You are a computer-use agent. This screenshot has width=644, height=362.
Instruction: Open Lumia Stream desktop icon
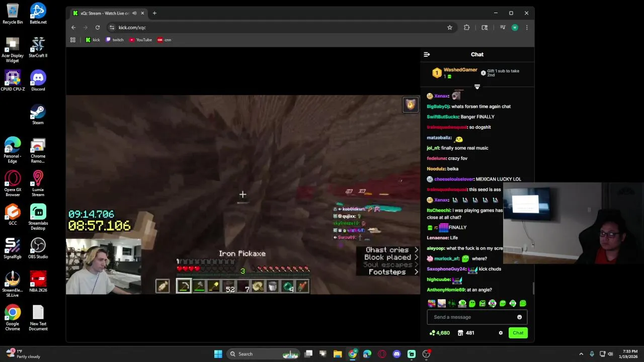[x=38, y=184]
